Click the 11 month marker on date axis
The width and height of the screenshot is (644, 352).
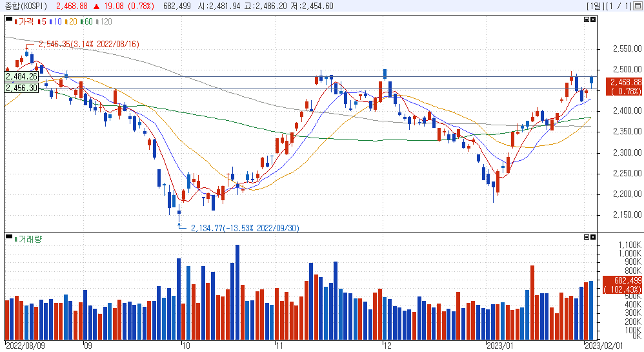tap(279, 346)
